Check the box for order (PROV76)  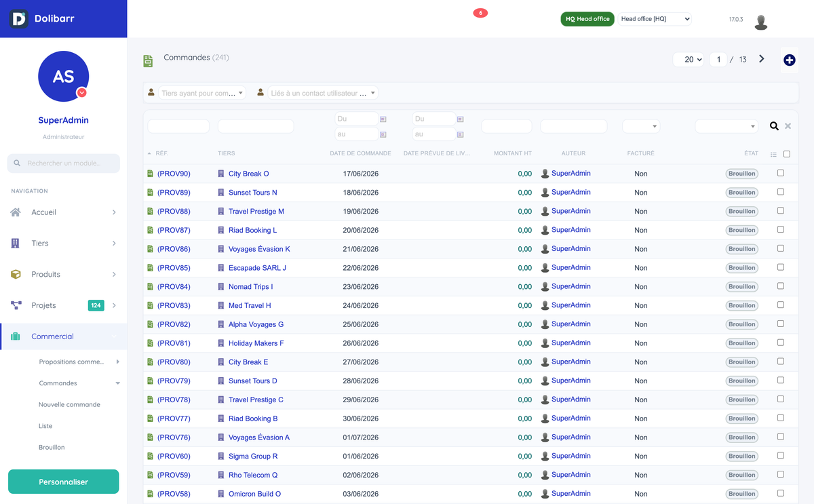(781, 437)
